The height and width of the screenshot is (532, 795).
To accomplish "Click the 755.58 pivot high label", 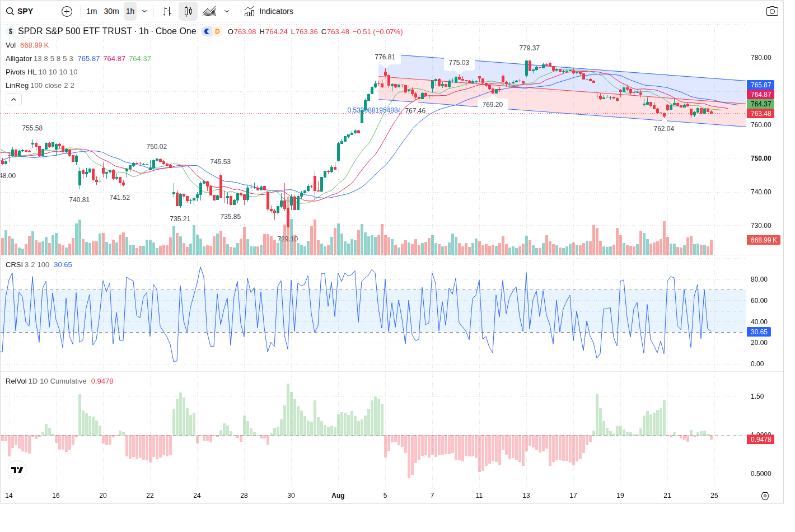I will [x=32, y=128].
